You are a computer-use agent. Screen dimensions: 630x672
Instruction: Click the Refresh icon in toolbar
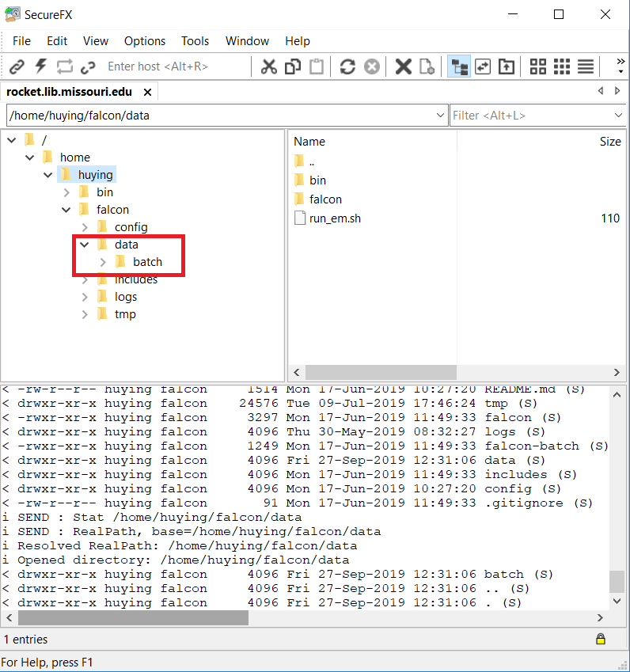pos(347,66)
